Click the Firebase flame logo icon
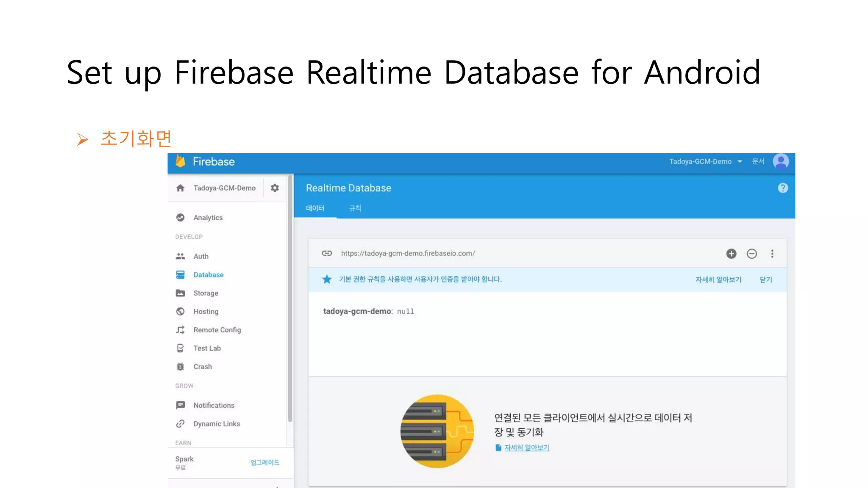 click(x=181, y=161)
